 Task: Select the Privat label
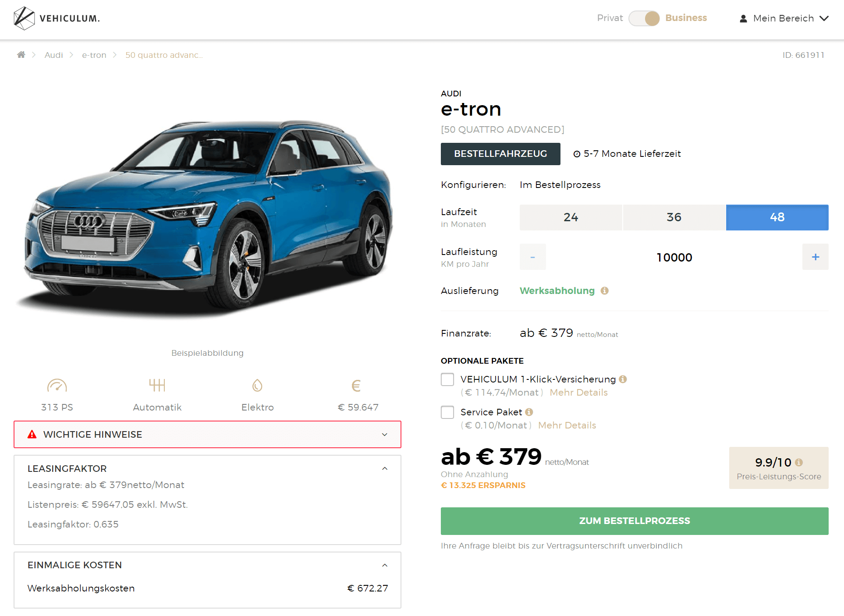610,18
